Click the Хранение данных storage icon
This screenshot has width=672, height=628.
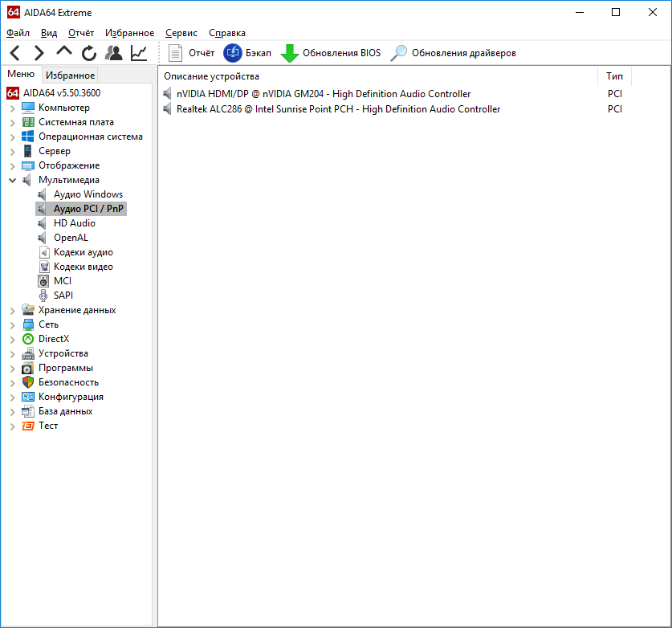28,309
